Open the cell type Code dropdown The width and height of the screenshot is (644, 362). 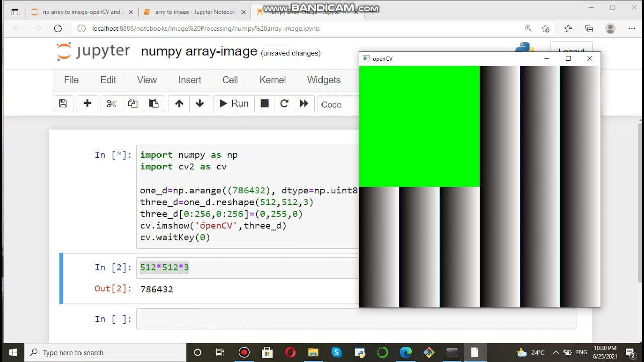[x=338, y=104]
